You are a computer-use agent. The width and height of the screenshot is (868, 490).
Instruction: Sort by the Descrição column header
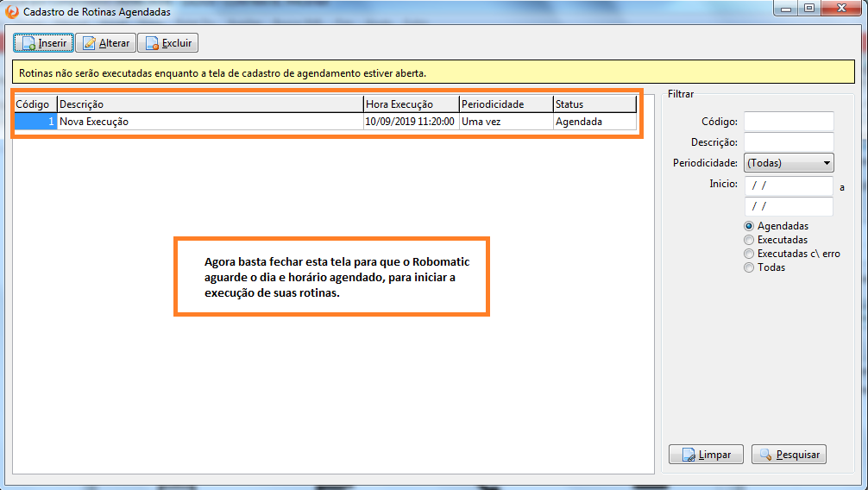[211, 104]
